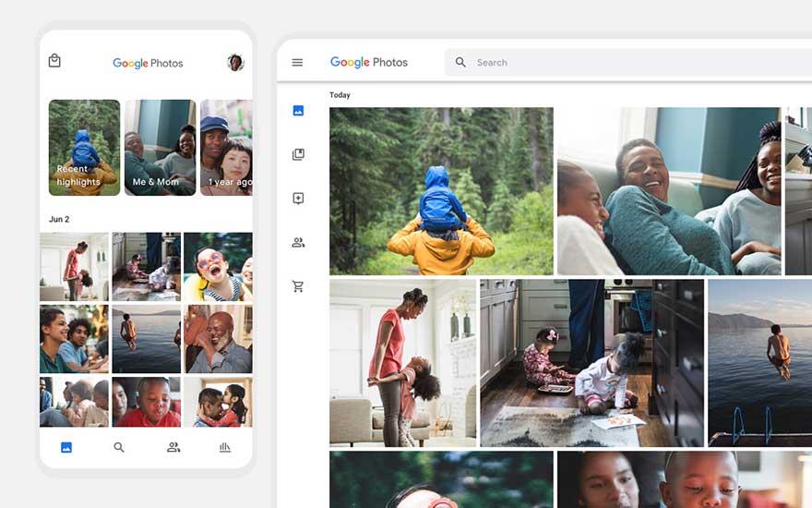The height and width of the screenshot is (508, 812).
Task: Select the Photos tab in mobile bottom bar
Action: click(x=66, y=447)
